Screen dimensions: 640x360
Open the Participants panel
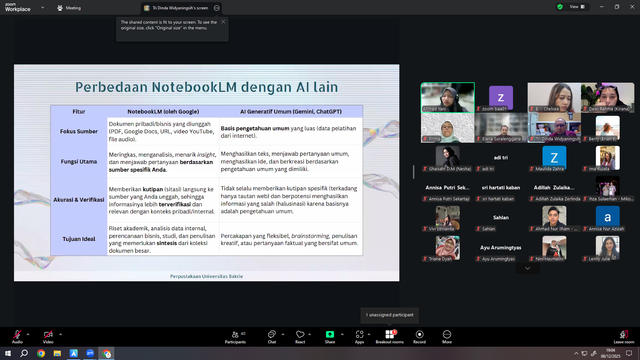236,337
